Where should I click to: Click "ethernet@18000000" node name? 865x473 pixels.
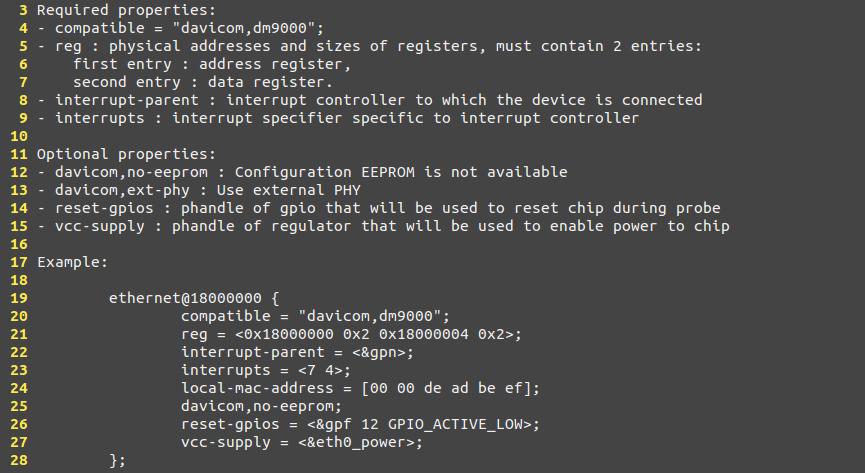pyautogui.click(x=185, y=299)
